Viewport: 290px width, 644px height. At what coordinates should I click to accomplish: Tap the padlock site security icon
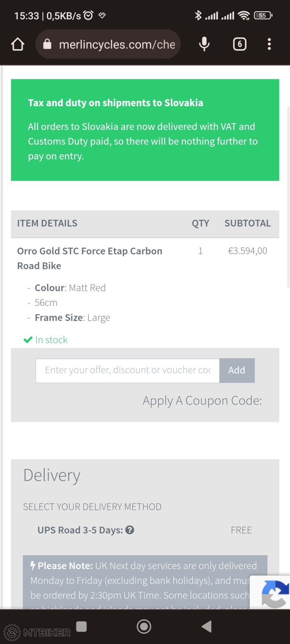coord(48,44)
